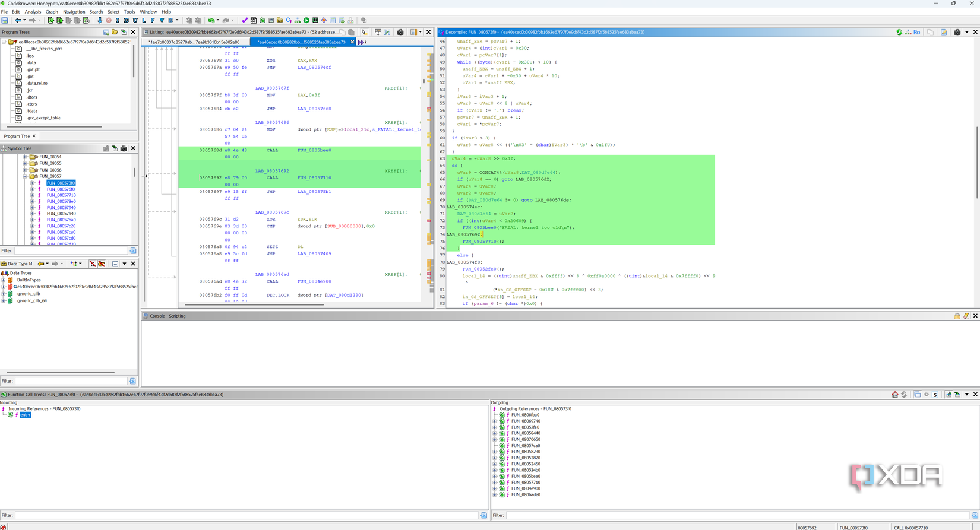Click the snapshot camera icon in Decompile header
980x530 pixels.
[957, 32]
